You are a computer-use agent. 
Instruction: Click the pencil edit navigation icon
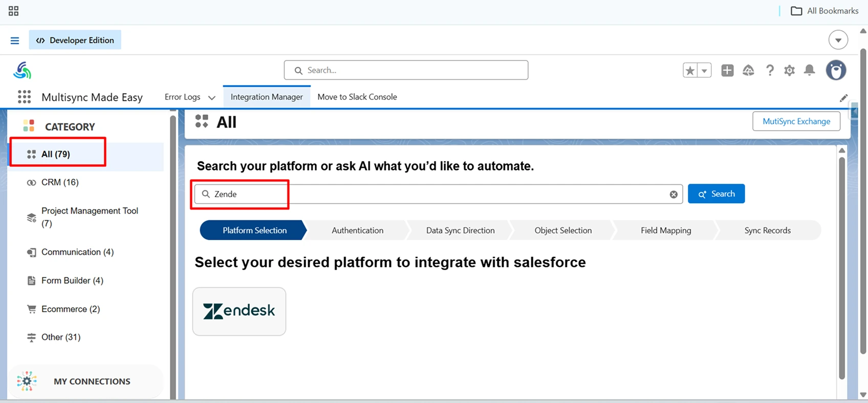(844, 98)
